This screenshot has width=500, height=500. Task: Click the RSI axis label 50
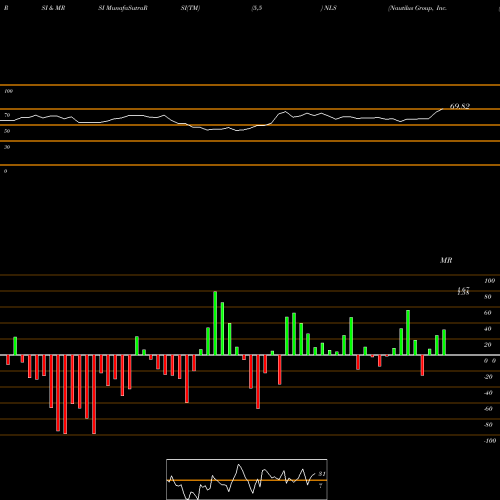pyautogui.click(x=7, y=131)
